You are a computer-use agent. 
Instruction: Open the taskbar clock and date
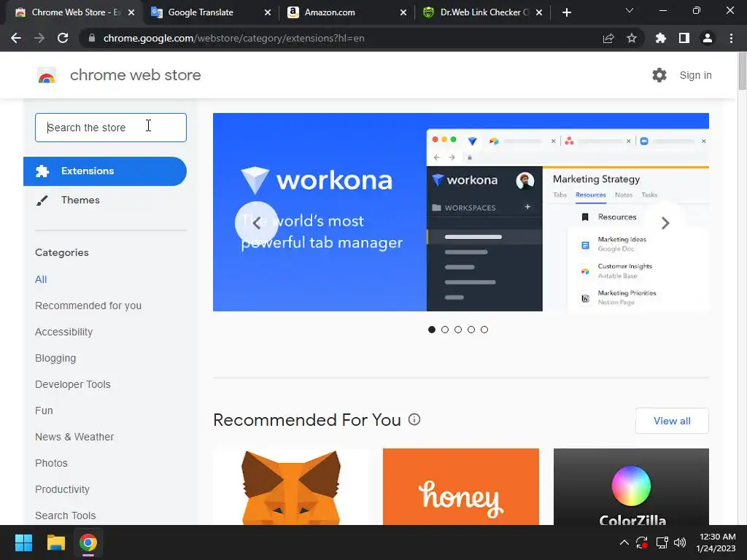(x=716, y=542)
